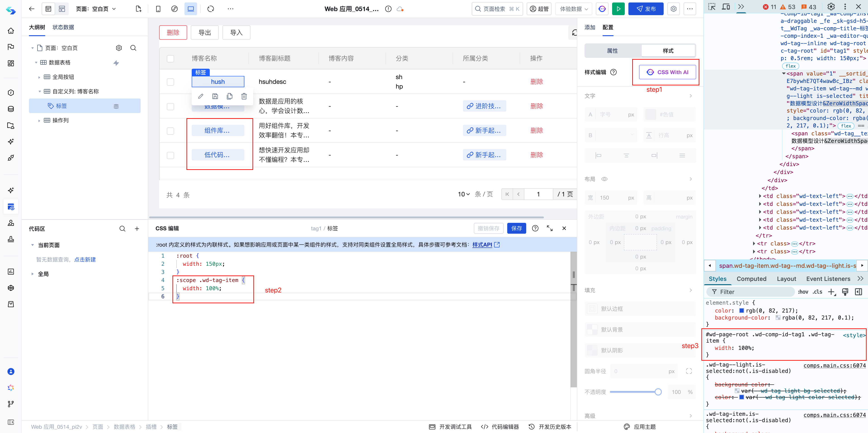868x433 pixels.
Task: Switch to 状态数据 tab
Action: 63,27
